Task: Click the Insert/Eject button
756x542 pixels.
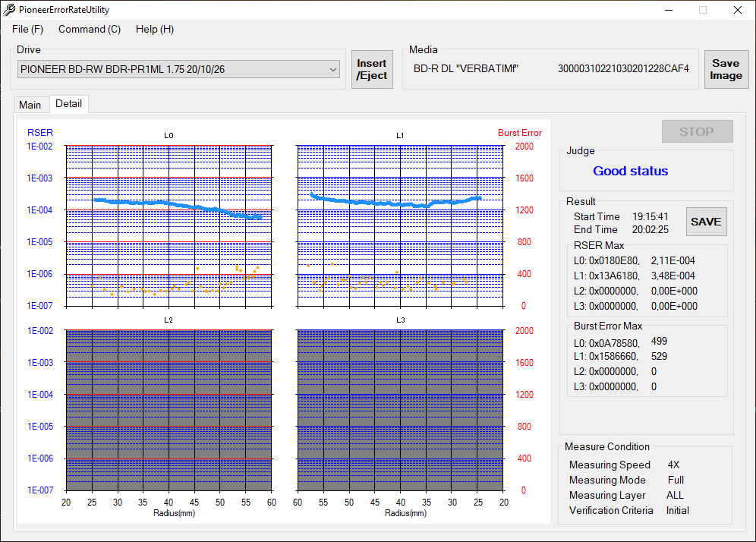Action: coord(372,69)
